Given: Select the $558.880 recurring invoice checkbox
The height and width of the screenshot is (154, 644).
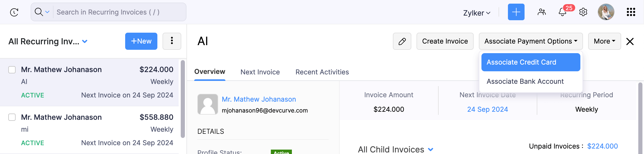Looking at the screenshot, I should [12, 117].
